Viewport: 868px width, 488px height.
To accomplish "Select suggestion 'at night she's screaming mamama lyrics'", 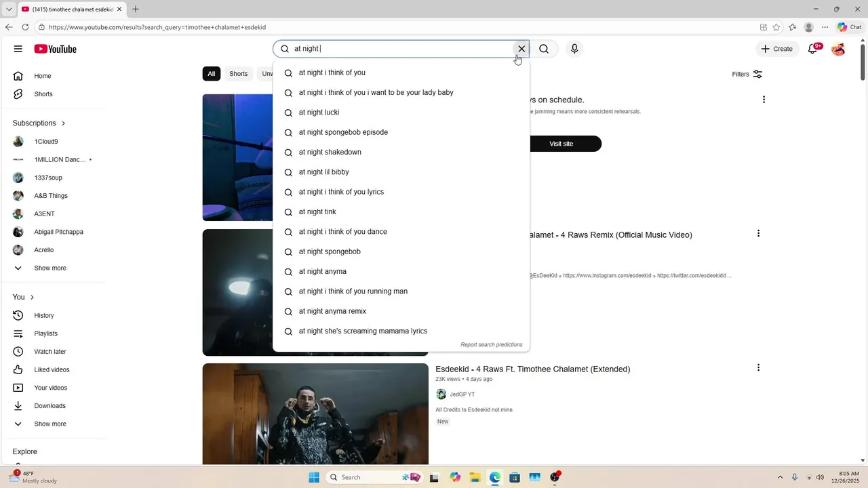I will 401,331.
